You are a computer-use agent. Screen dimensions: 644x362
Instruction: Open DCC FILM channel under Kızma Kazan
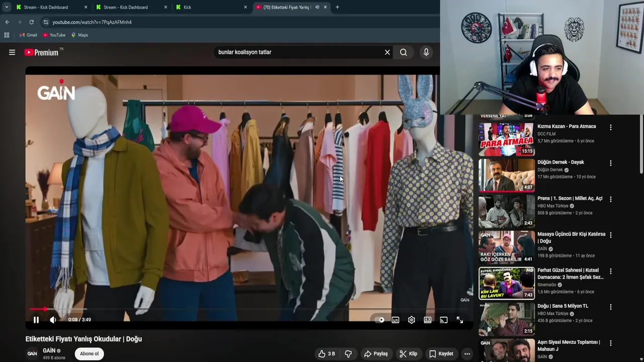pyautogui.click(x=547, y=134)
